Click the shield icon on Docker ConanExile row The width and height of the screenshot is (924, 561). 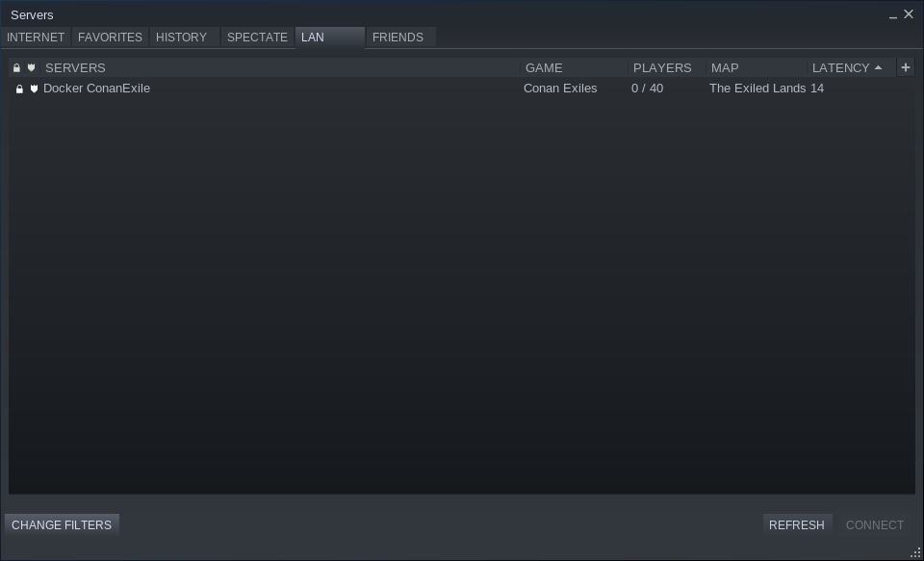[x=35, y=89]
